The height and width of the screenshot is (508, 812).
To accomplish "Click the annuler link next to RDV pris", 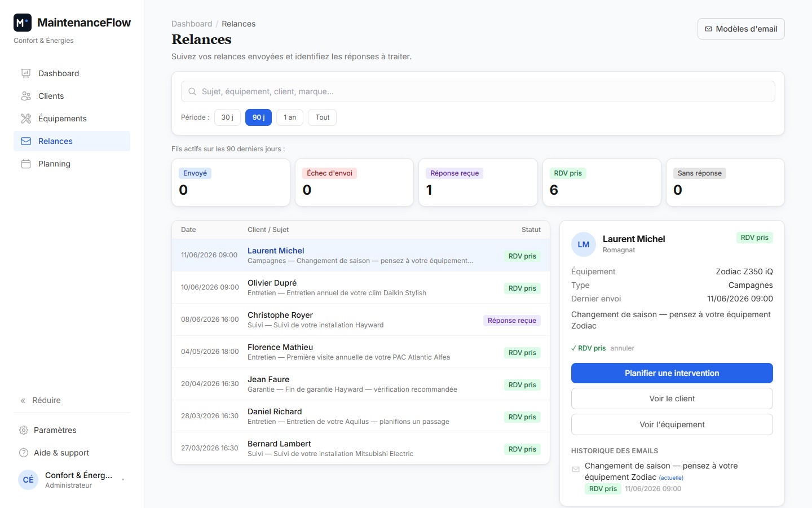I will coord(622,348).
